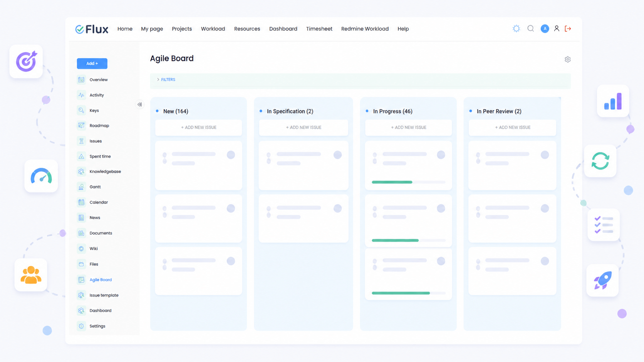This screenshot has width=644, height=362.
Task: Click the Issue template sidebar icon
Action: coord(81,295)
